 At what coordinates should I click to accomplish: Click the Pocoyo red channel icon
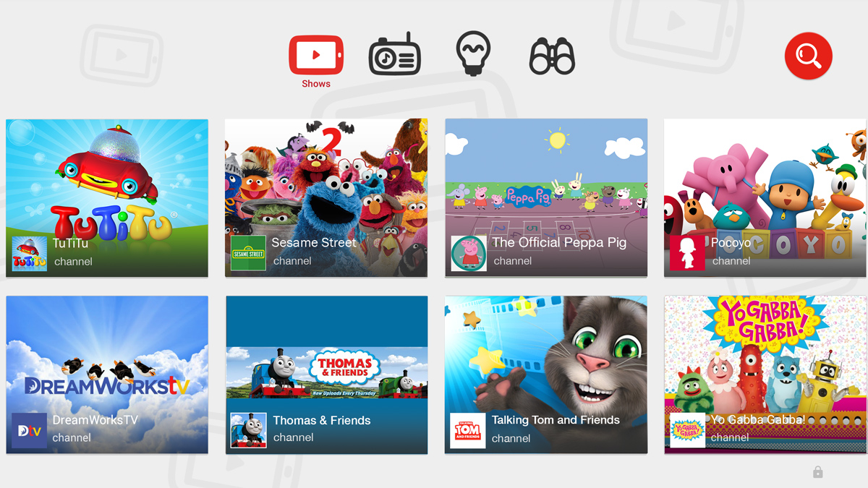tap(686, 253)
